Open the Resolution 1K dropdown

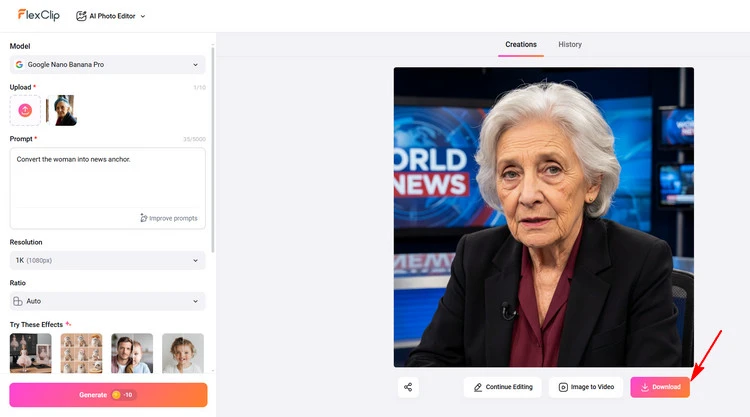tap(108, 260)
